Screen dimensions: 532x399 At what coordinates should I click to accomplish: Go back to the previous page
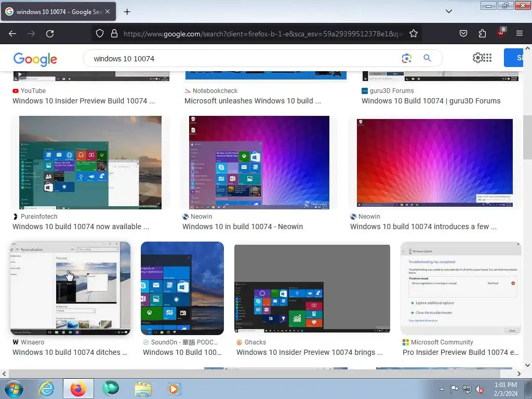pos(12,34)
